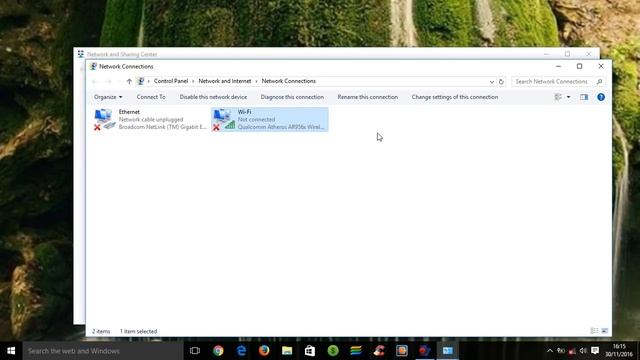Open File Explorer from taskbar

tap(287, 351)
